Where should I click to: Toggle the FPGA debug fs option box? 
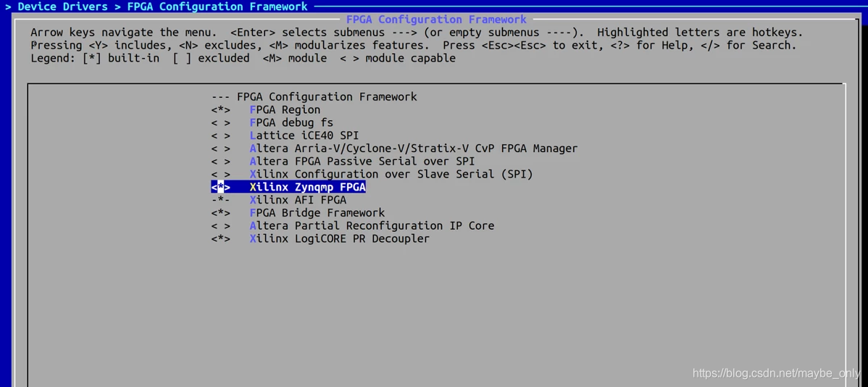220,122
